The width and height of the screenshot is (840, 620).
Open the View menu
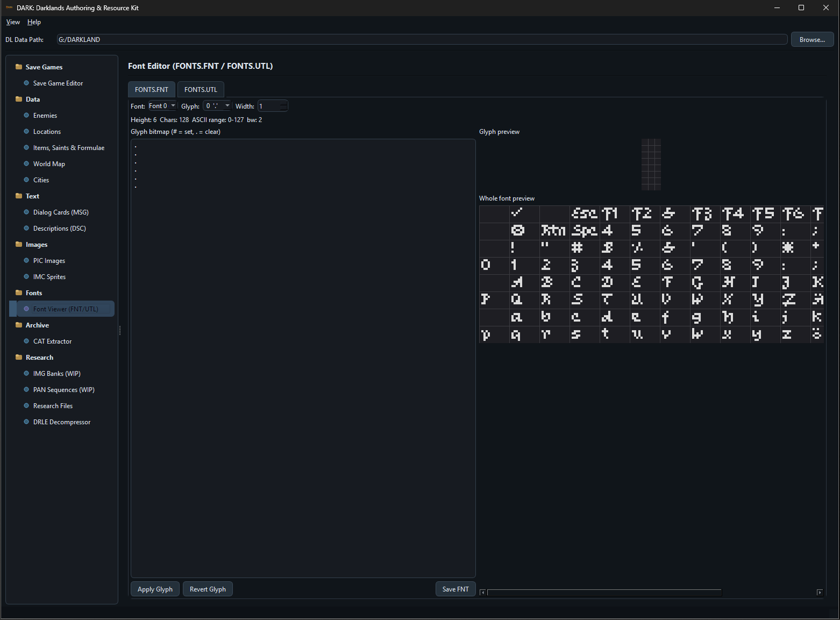13,22
